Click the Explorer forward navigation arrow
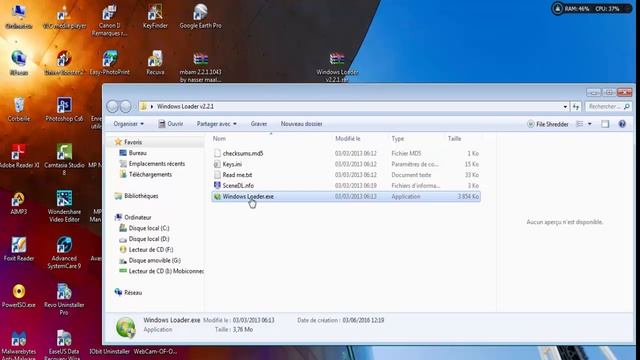640x360 pixels. (126, 107)
